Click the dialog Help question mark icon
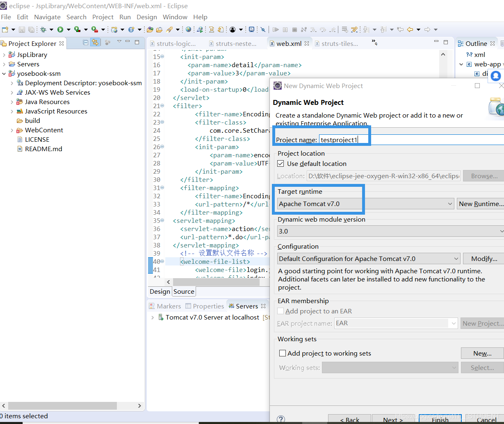Screen dimensions: 504x424 click(281, 419)
